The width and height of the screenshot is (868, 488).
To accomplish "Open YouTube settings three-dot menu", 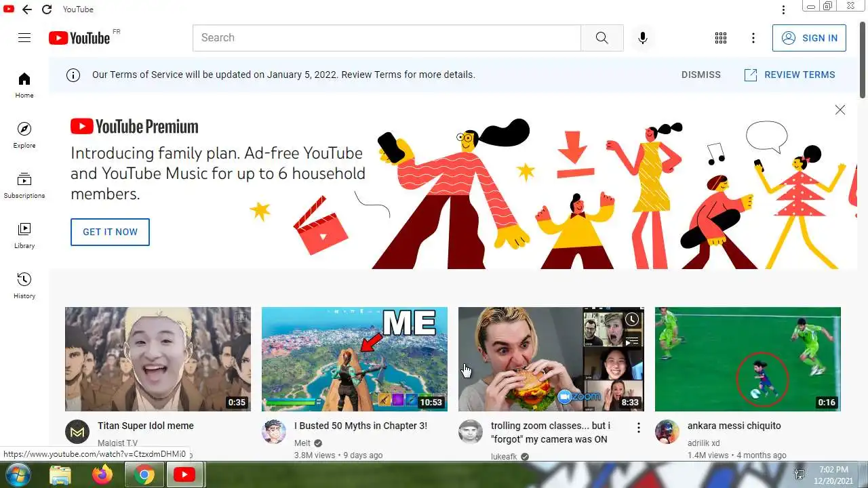I will point(753,38).
